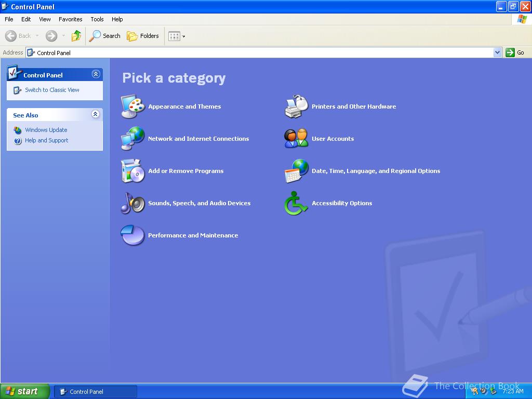Open the Tools menu

[x=97, y=19]
